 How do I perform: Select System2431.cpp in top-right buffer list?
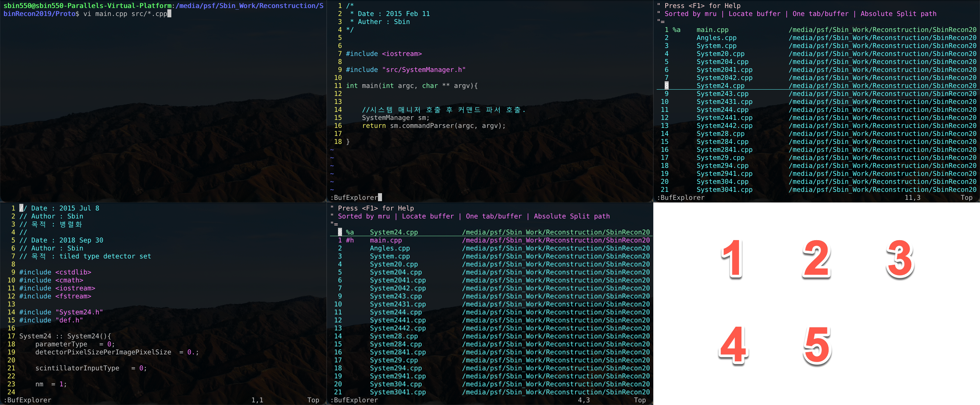coord(724,102)
